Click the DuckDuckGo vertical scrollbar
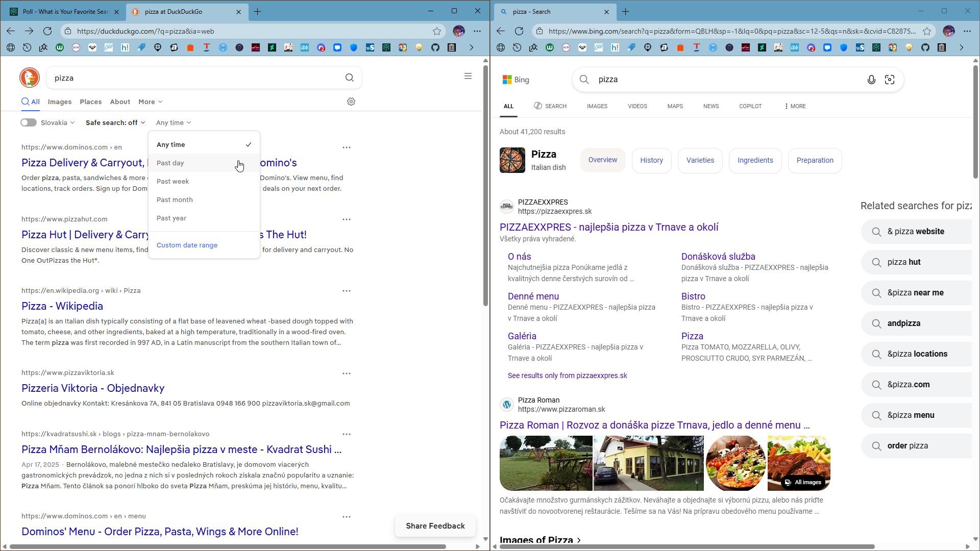 click(485, 185)
